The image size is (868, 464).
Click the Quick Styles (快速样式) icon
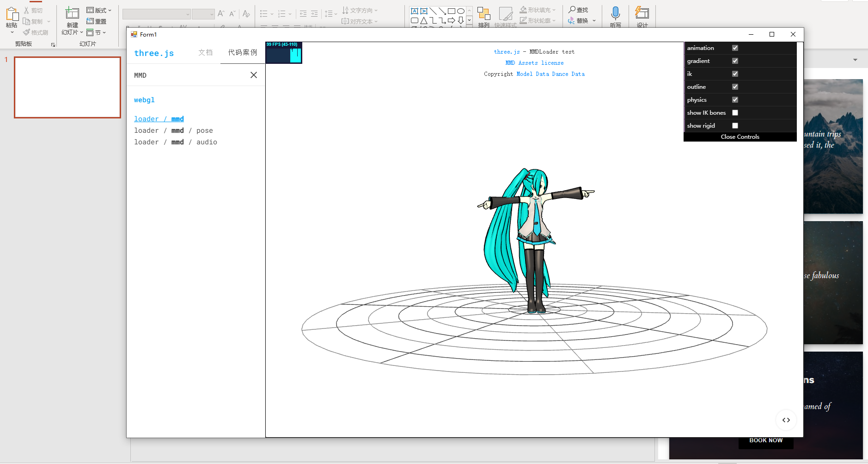point(506,14)
